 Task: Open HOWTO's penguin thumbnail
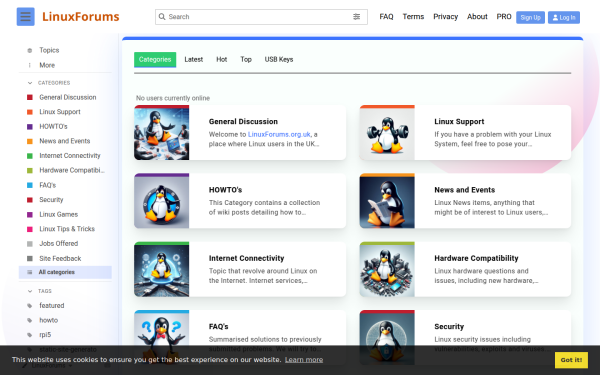click(161, 201)
